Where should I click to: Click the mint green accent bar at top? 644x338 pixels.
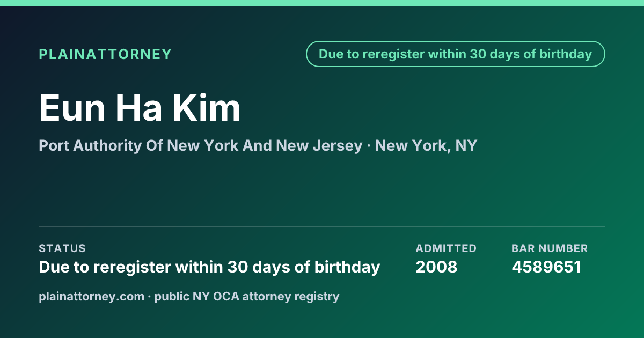[322, 3]
